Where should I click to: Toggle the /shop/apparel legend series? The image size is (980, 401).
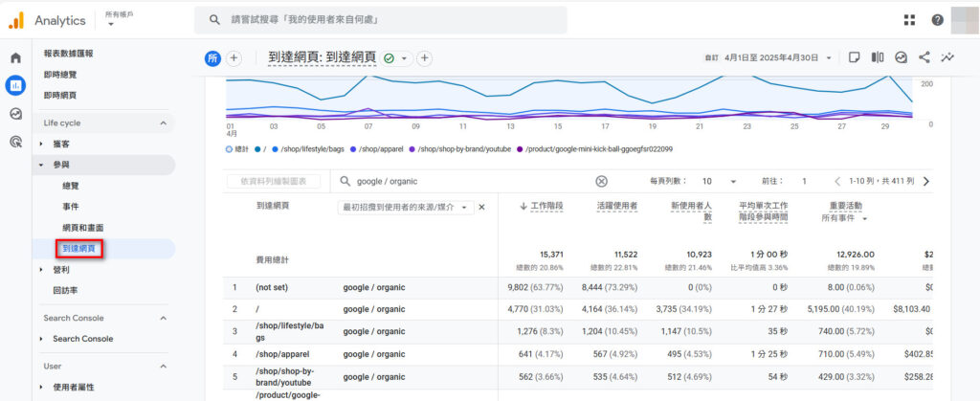tap(380, 149)
